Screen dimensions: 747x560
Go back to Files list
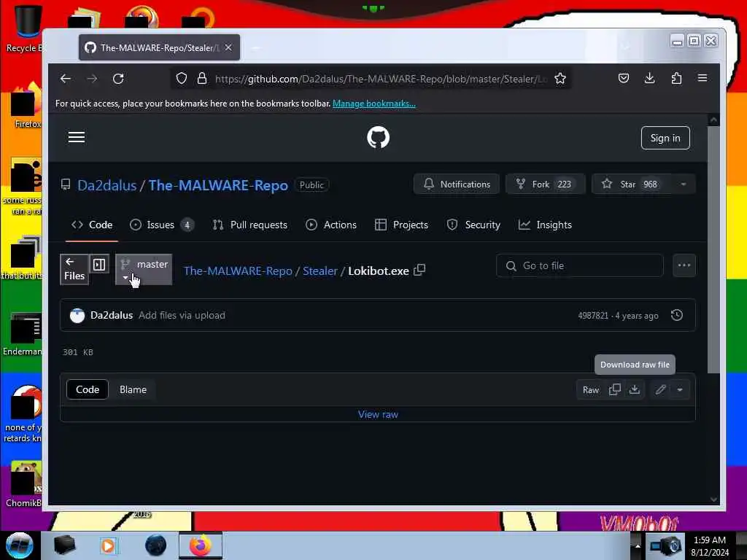74,270
